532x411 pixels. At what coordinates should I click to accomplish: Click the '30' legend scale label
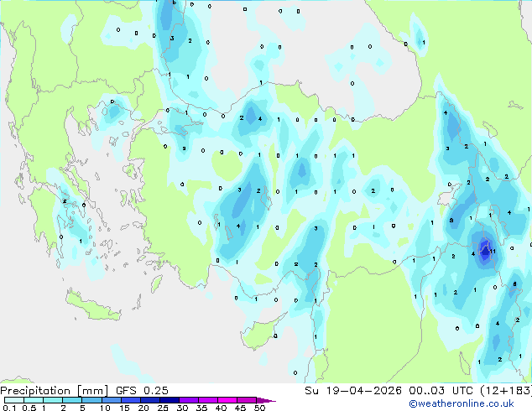(x=182, y=408)
